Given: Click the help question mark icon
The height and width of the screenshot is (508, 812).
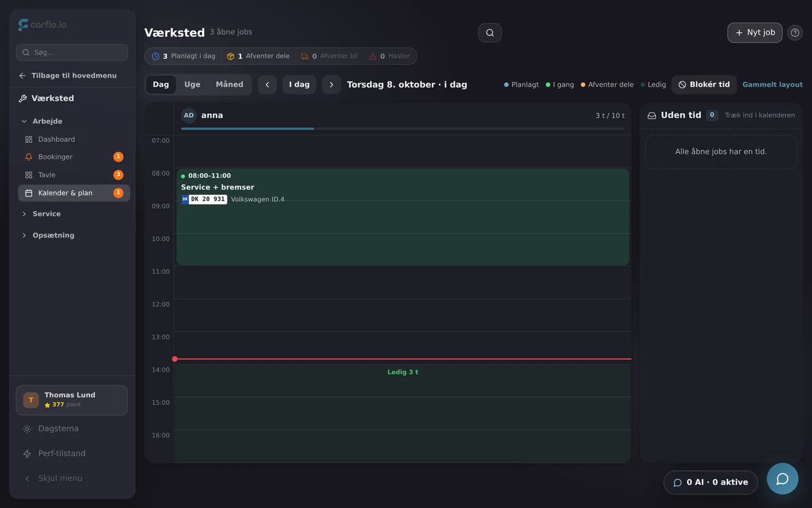Looking at the screenshot, I should [795, 33].
